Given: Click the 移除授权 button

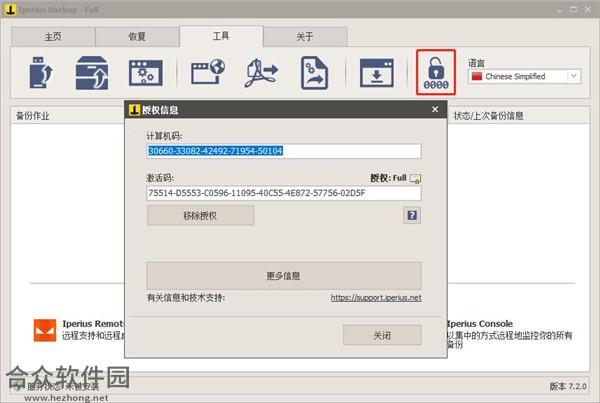Looking at the screenshot, I should 201,215.
